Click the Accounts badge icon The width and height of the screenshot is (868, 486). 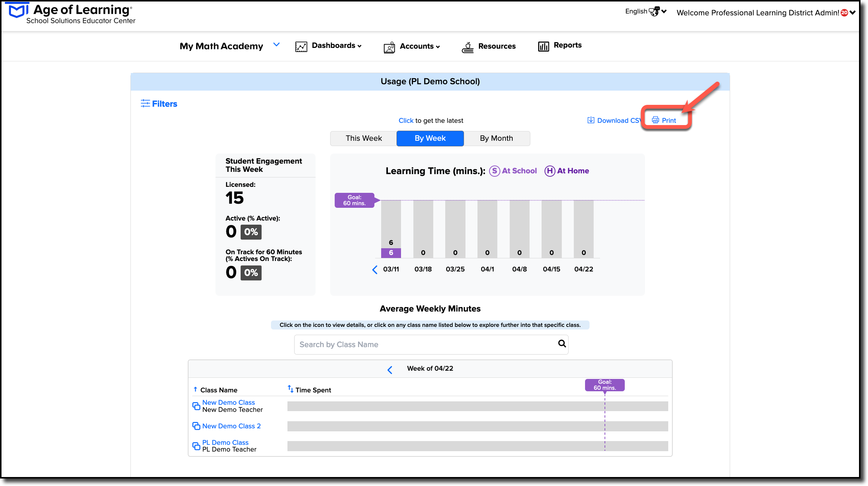coord(389,47)
